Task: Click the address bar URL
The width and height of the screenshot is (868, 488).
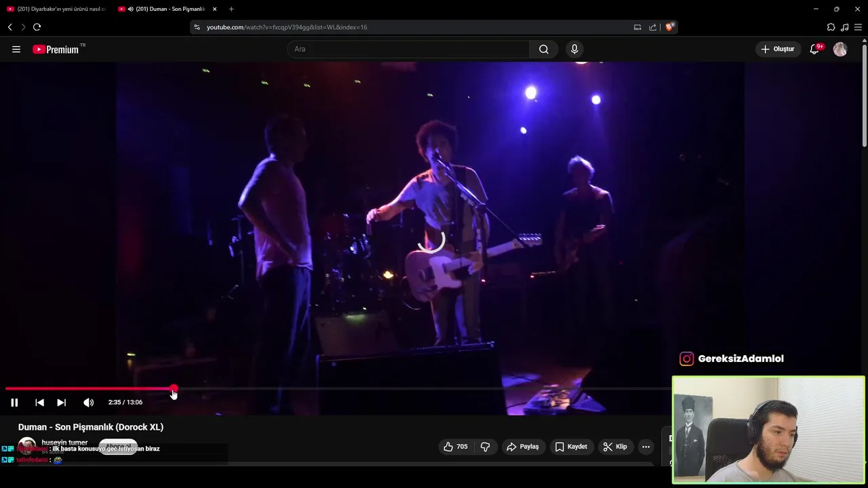Action: [x=287, y=27]
